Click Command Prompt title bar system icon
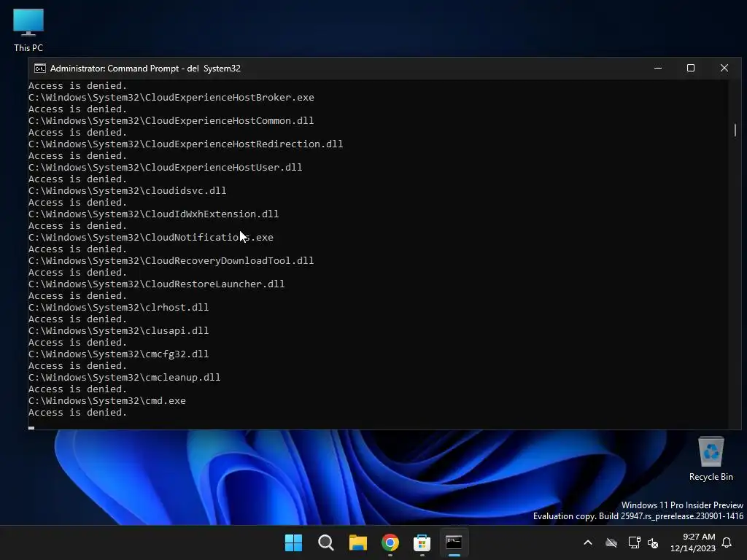 40,69
